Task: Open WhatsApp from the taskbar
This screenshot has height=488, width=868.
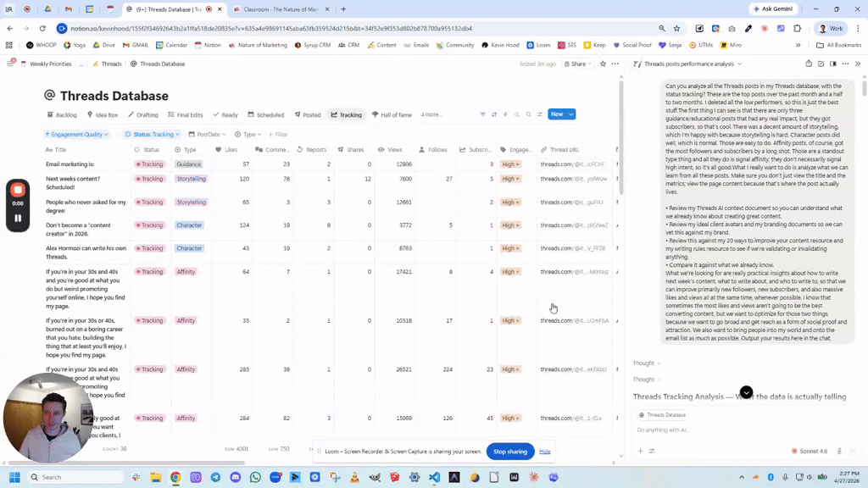Action: (x=254, y=479)
